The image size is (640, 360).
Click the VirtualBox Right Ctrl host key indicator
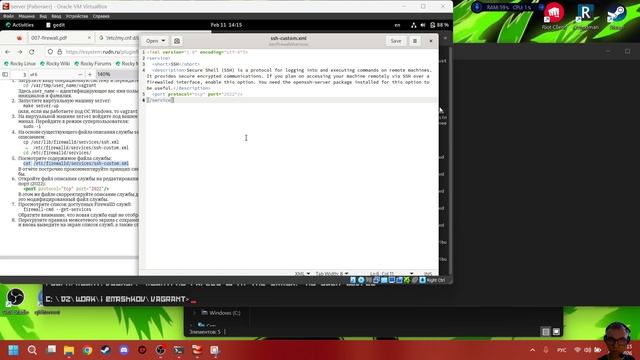point(436,280)
